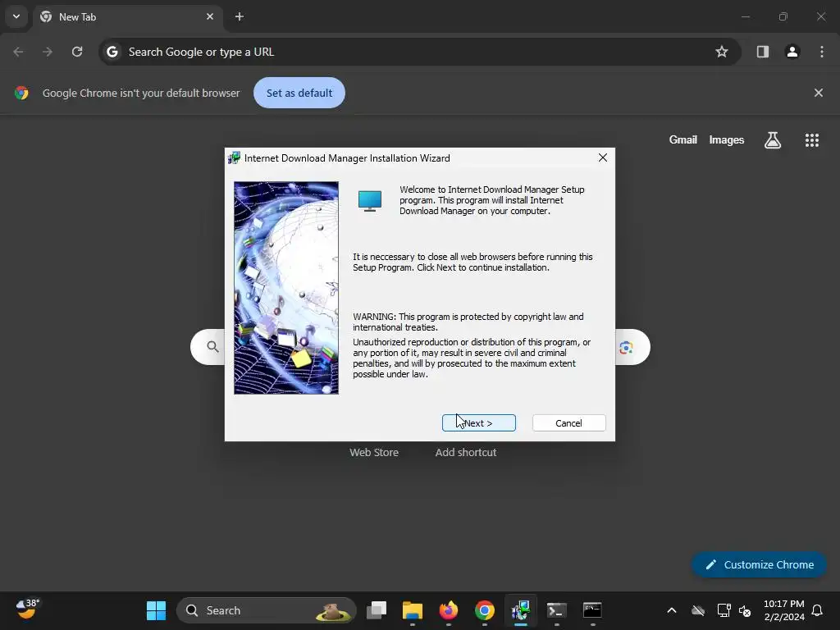840x630 pixels.
Task: Cancel the Internet Download Manager setup
Action: pyautogui.click(x=569, y=422)
